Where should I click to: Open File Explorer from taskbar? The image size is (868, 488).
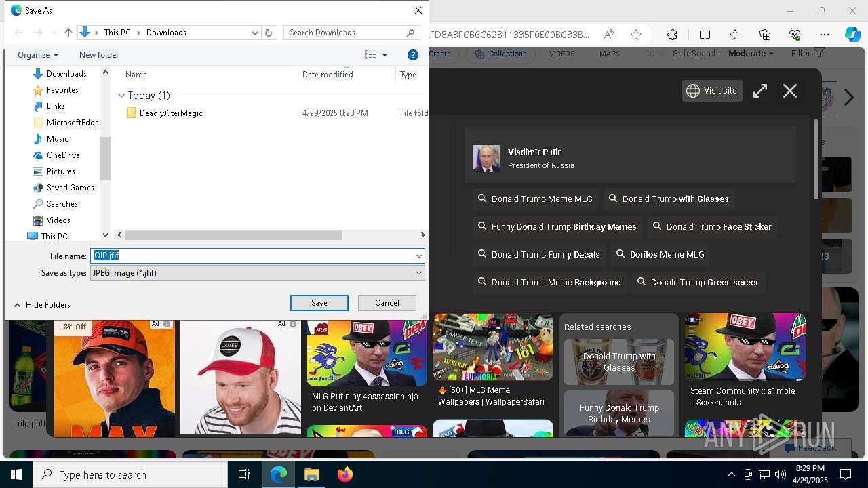pos(311,474)
